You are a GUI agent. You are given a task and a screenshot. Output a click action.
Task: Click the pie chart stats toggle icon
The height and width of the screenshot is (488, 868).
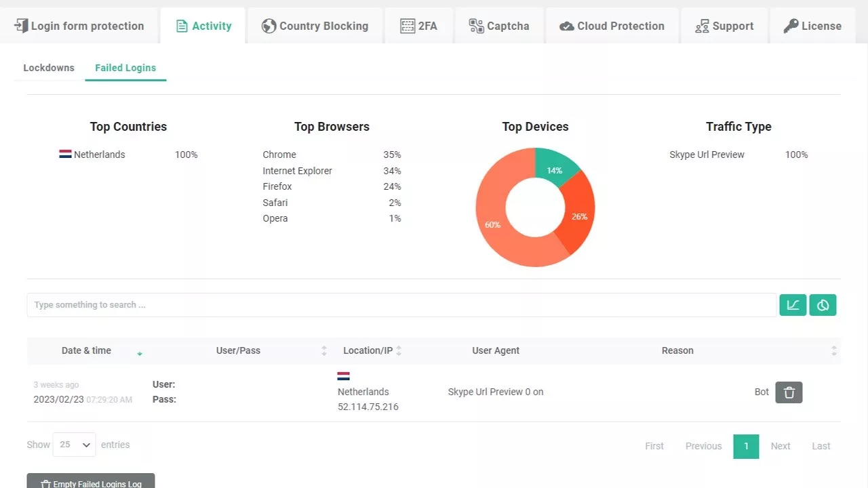point(823,305)
